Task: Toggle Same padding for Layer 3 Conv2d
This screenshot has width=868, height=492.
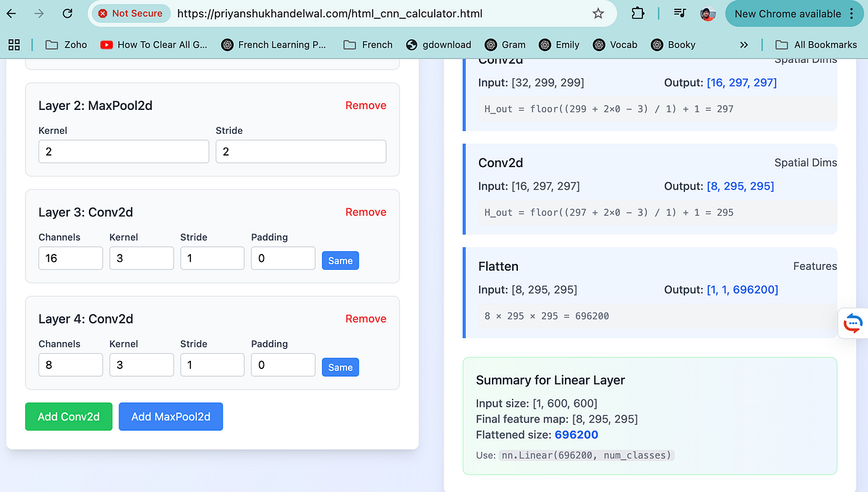Action: click(x=340, y=260)
